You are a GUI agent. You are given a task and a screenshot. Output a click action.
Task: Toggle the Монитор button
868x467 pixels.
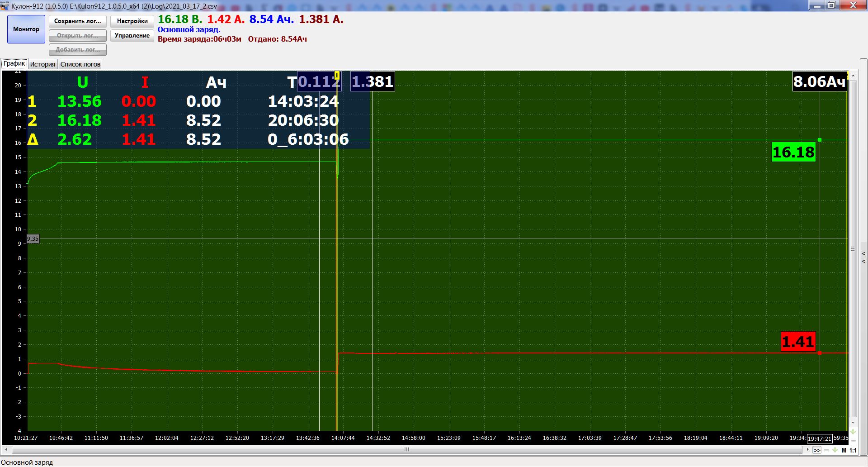coord(26,29)
